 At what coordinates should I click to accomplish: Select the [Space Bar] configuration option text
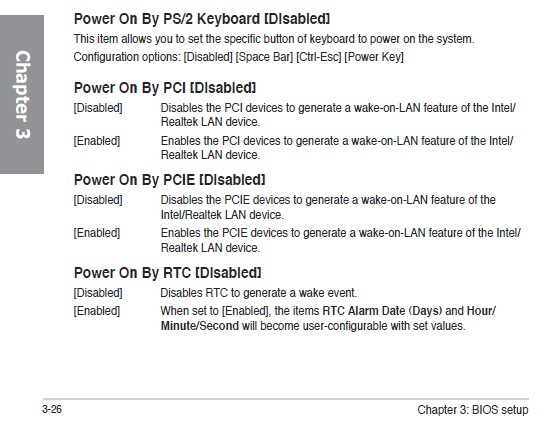[x=264, y=57]
